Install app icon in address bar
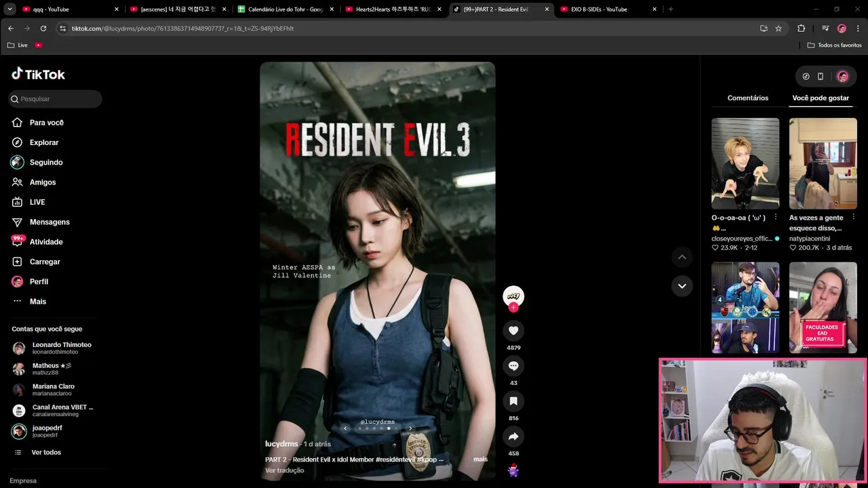The height and width of the screenshot is (488, 868). [764, 28]
